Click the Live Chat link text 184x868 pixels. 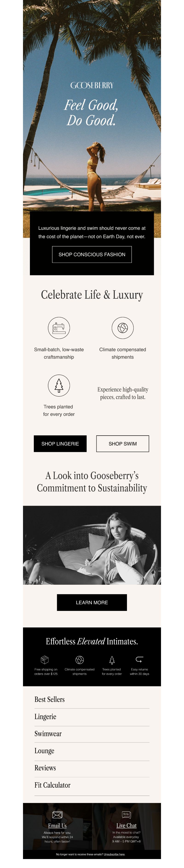click(126, 825)
